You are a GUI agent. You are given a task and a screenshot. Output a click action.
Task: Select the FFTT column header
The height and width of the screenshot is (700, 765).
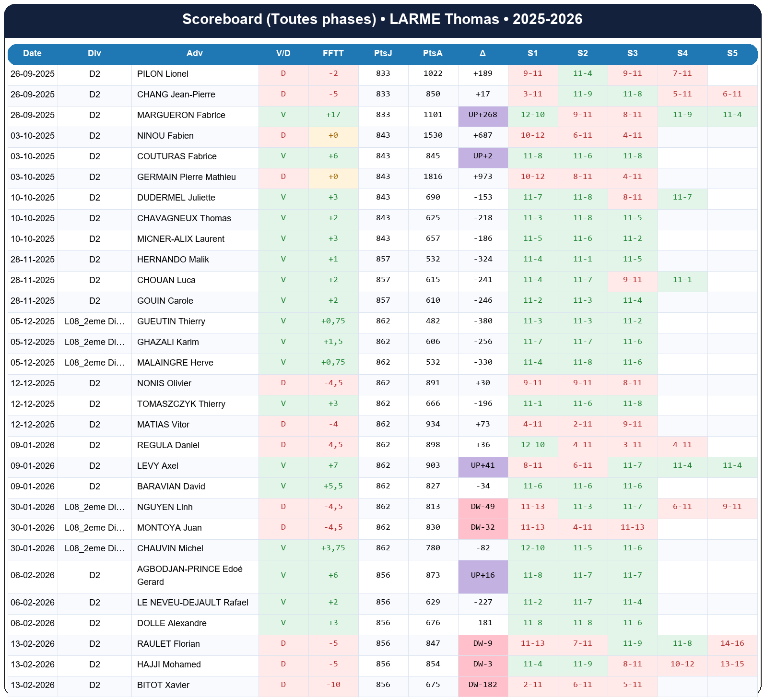point(333,53)
